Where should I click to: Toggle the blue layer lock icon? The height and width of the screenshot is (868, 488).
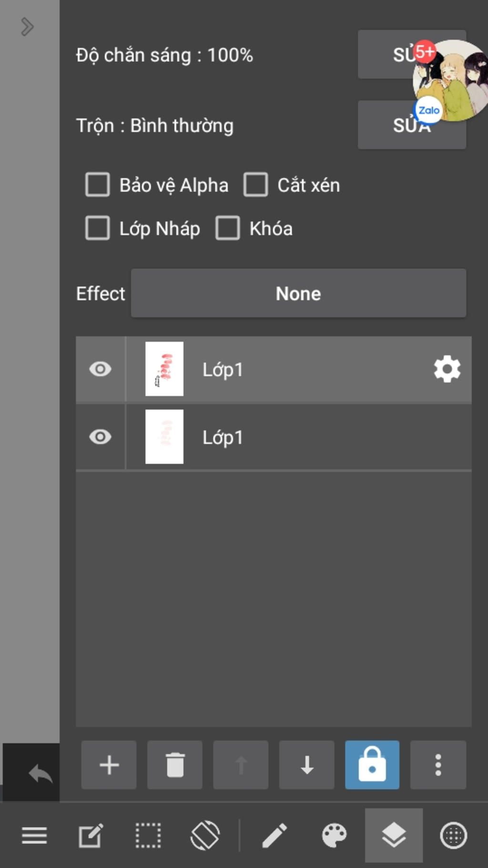coord(372,765)
